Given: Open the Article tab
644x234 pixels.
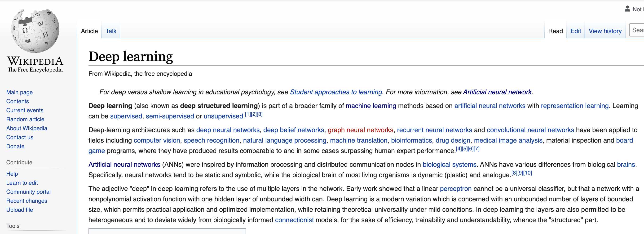Looking at the screenshot, I should point(89,31).
